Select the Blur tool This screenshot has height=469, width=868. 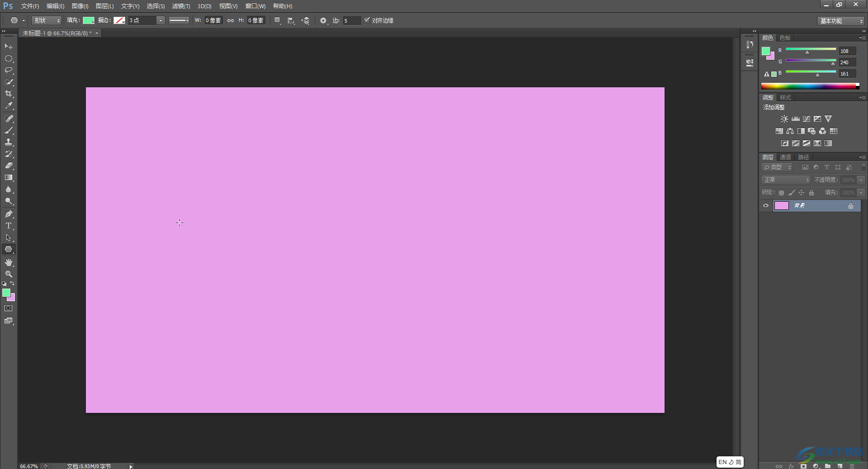coord(9,189)
